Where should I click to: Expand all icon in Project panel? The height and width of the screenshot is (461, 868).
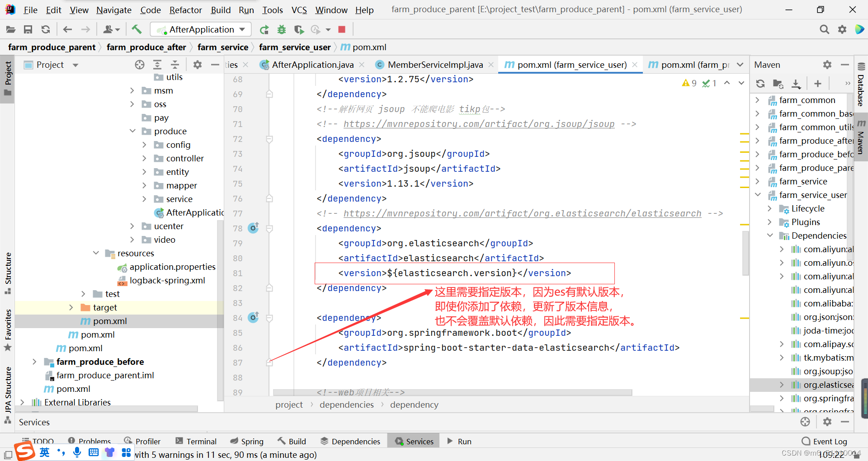[157, 65]
